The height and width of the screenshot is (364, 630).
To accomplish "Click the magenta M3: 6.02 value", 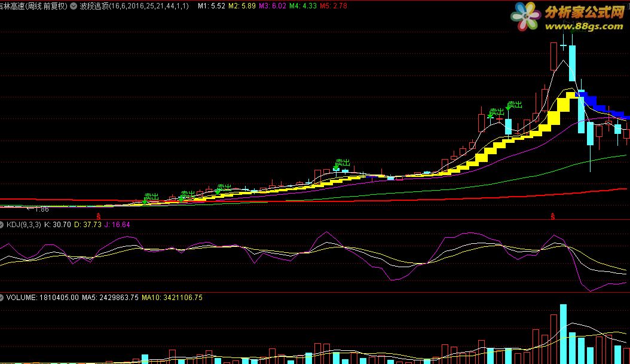I will 273,6.
